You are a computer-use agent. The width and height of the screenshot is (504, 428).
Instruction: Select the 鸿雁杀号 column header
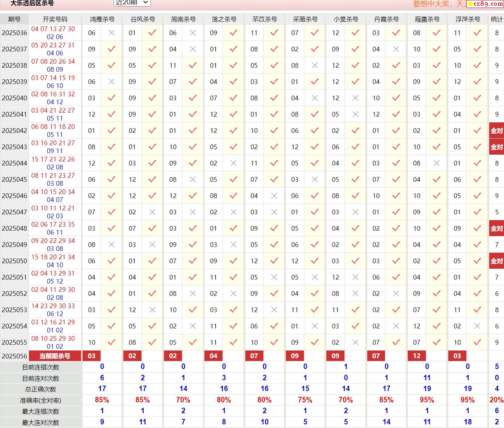(102, 19)
